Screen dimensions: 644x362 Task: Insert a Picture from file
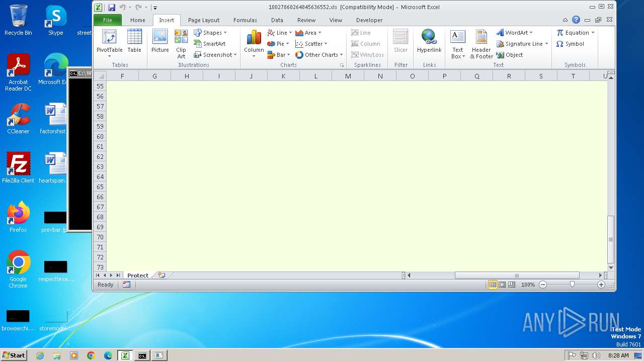(x=160, y=41)
